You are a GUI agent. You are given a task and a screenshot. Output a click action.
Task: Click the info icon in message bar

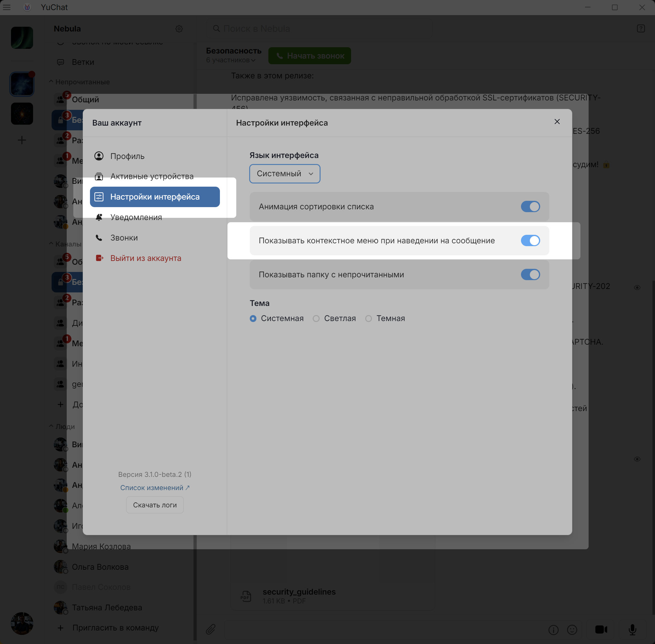point(554,630)
